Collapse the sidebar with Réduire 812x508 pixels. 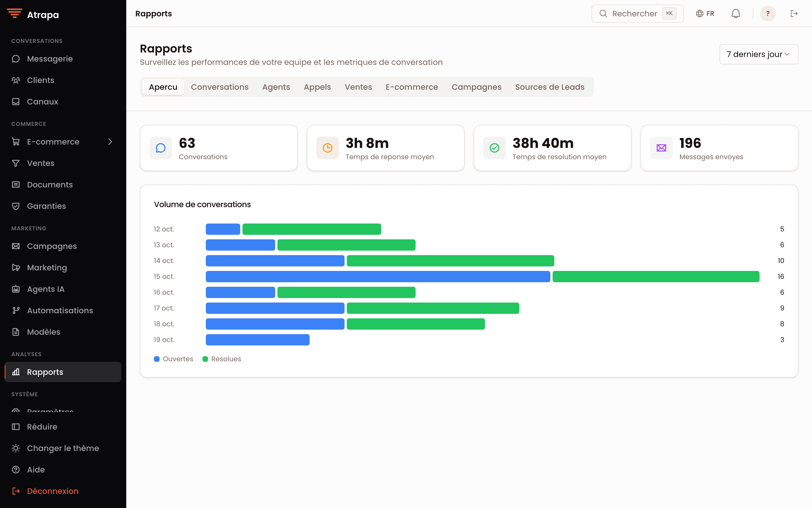coord(63,427)
